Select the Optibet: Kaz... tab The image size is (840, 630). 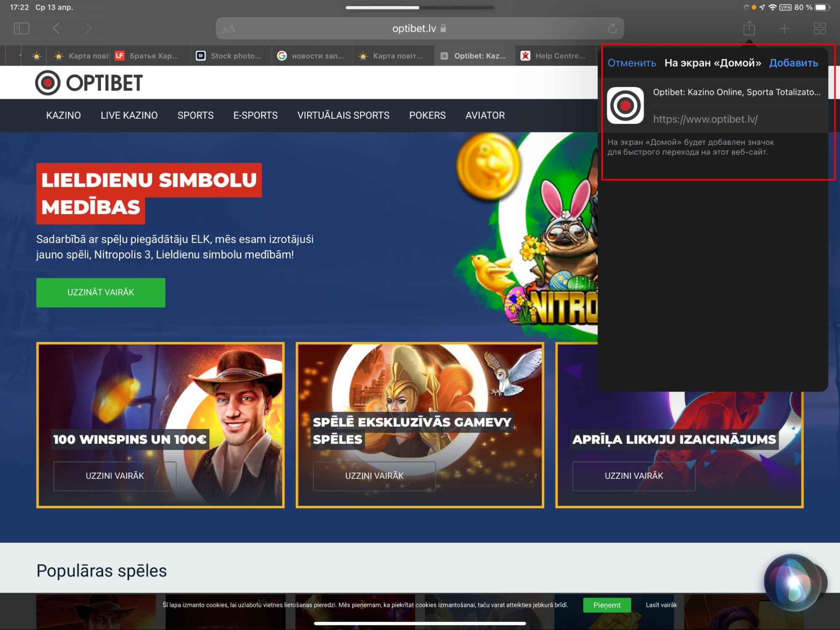pos(475,56)
